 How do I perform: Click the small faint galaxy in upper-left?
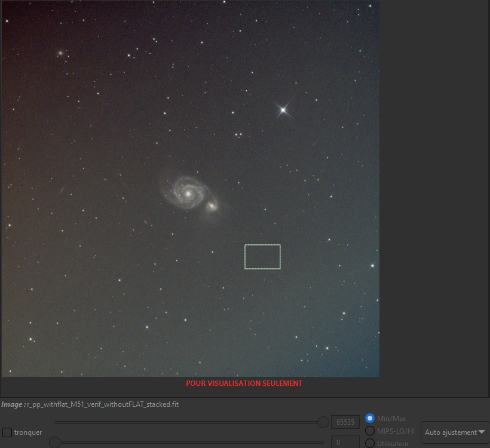point(60,53)
